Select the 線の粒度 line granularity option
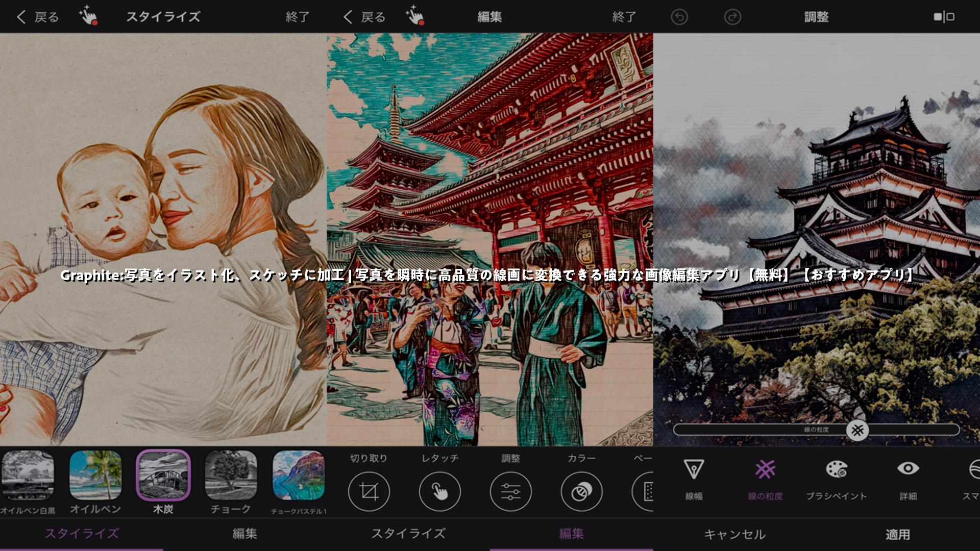The width and height of the screenshot is (980, 551). (765, 480)
